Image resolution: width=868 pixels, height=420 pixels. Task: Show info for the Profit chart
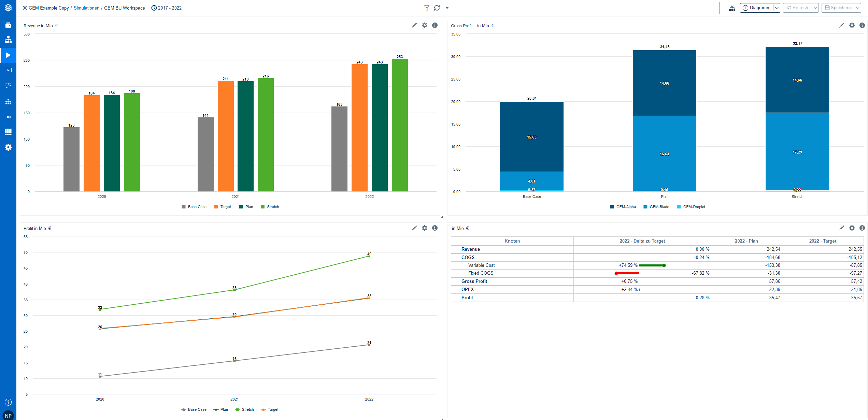tap(435, 228)
